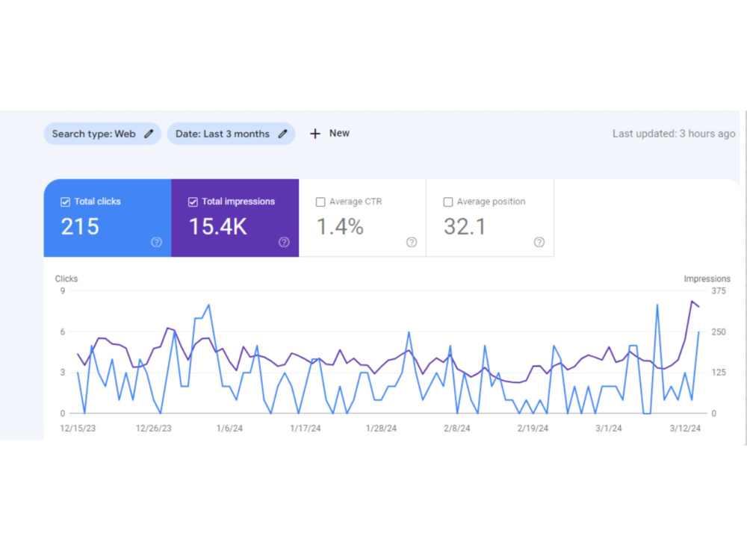This screenshot has width=747, height=560.
Task: Click the 3/1/24 date label
Action: 608,428
